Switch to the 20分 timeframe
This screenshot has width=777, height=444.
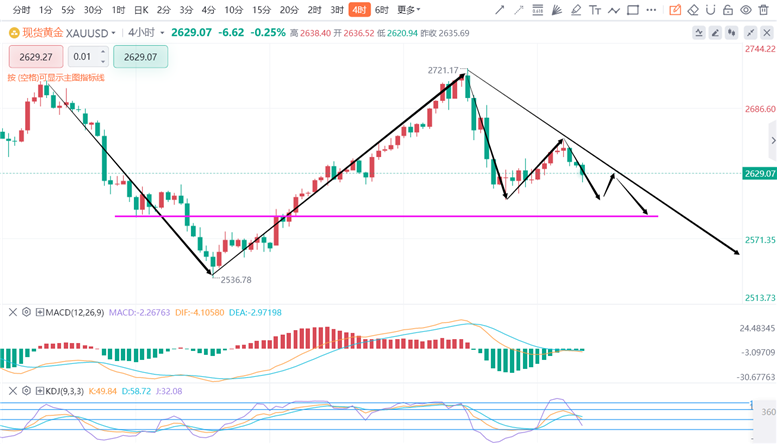(x=289, y=10)
